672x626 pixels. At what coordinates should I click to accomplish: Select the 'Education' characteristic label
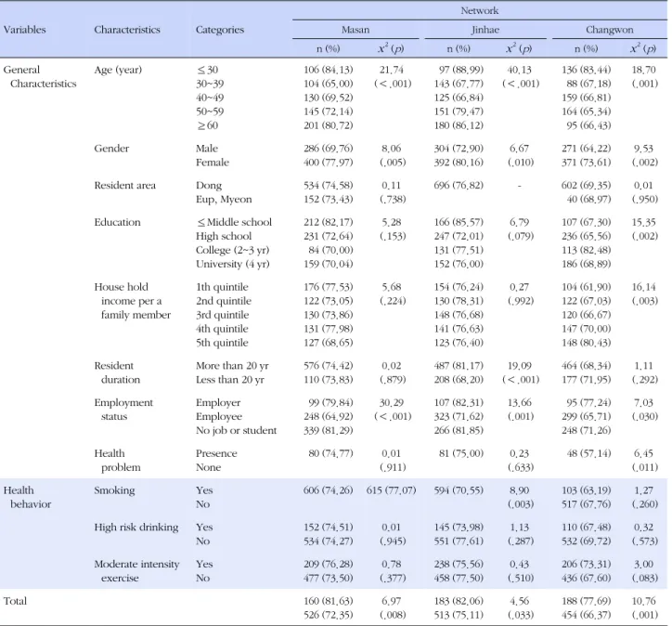(x=118, y=222)
